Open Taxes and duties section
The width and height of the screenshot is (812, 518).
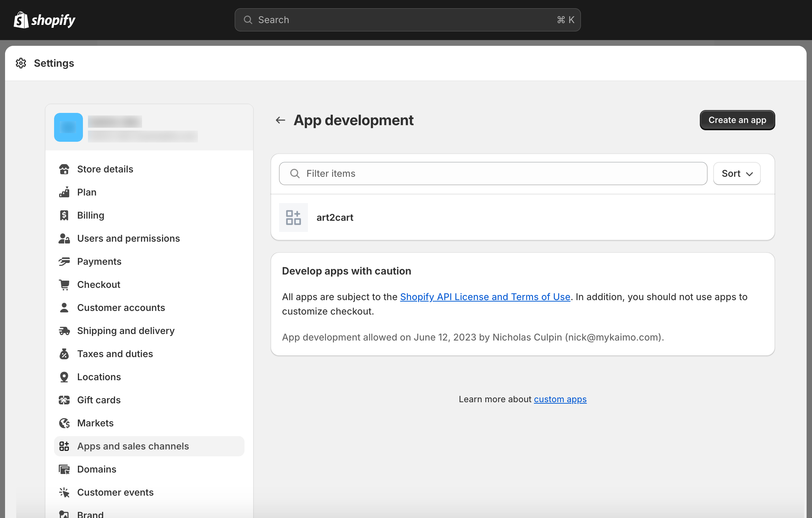[x=115, y=354]
